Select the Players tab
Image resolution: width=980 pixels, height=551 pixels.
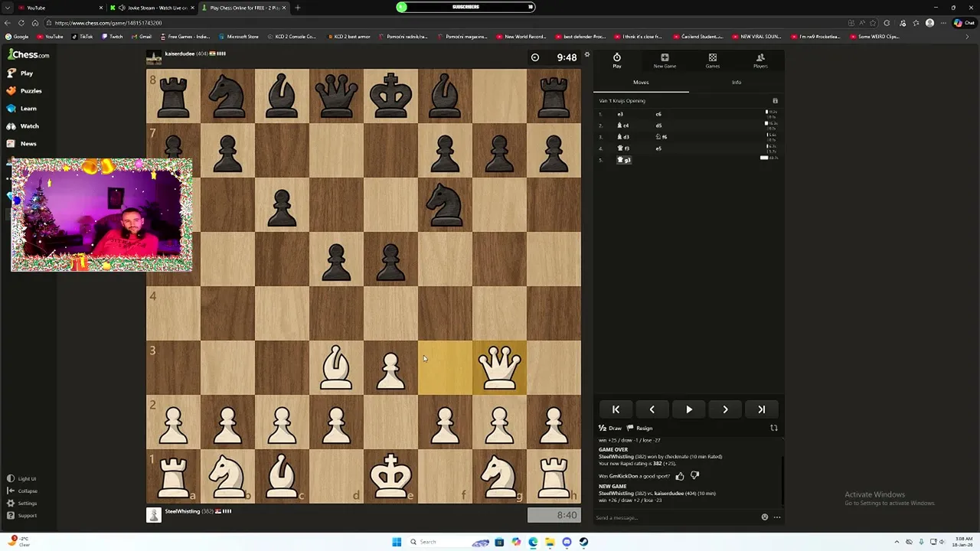click(x=760, y=60)
